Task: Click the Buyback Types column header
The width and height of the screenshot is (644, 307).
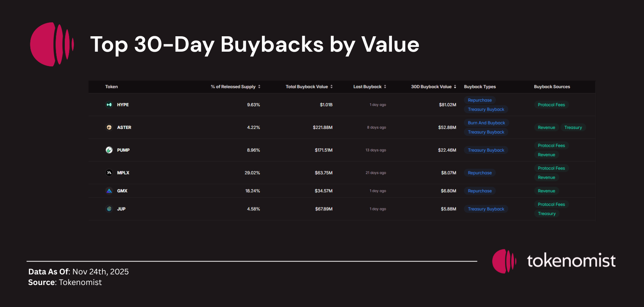Action: 480,87
